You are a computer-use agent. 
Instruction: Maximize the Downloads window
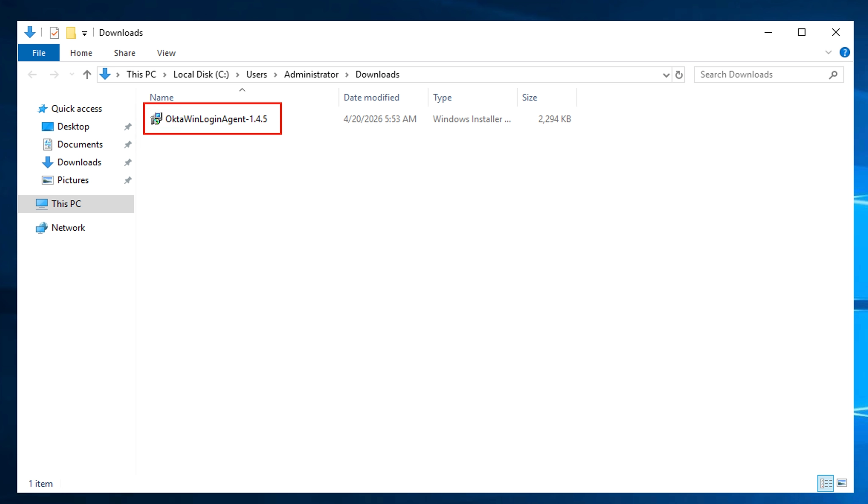pyautogui.click(x=801, y=32)
